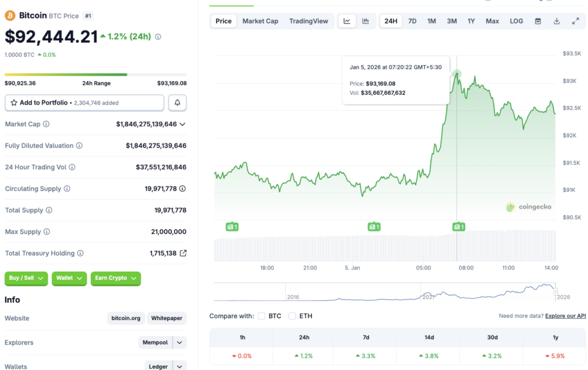Switch to the candlestick chart icon
Viewport: 588px width, 370px height.
366,21
